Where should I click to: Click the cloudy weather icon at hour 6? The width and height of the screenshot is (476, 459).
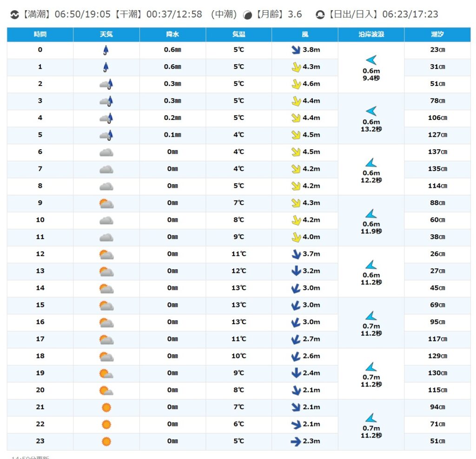[x=106, y=152]
